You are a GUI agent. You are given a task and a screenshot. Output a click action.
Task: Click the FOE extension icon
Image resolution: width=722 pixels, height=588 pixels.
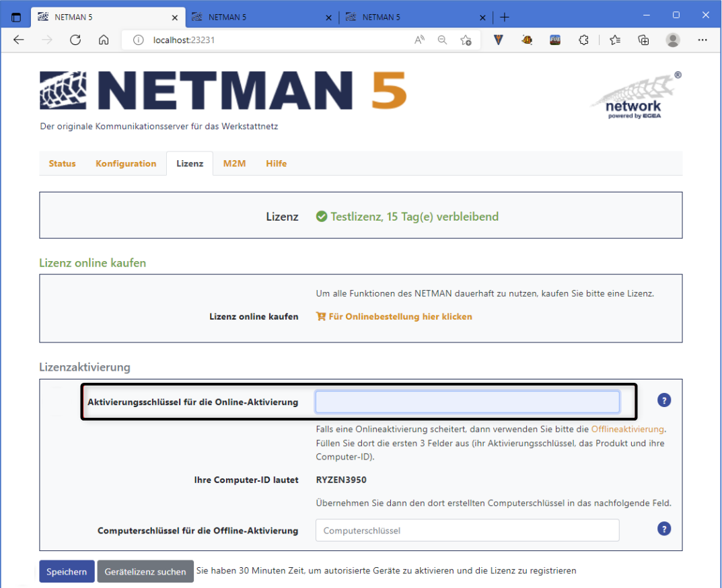[555, 40]
